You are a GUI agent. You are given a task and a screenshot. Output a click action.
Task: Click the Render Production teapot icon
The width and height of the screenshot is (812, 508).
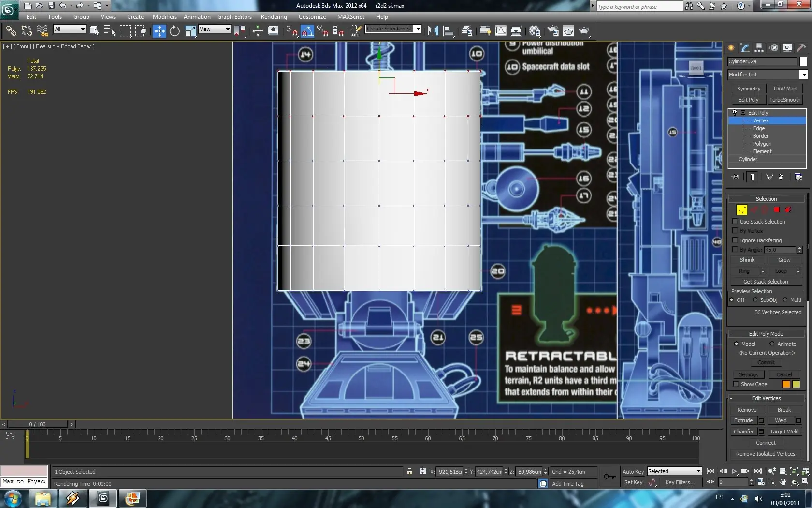[x=584, y=31]
